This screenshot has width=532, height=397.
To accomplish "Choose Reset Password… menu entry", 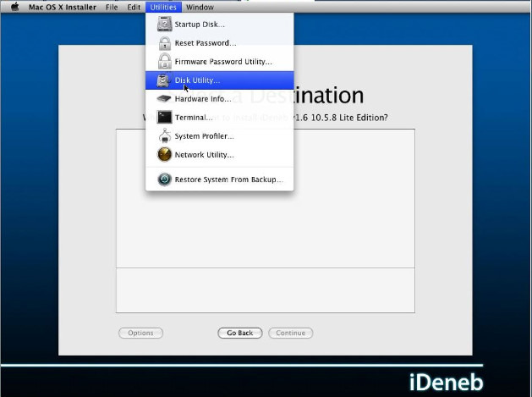I will [220, 43].
